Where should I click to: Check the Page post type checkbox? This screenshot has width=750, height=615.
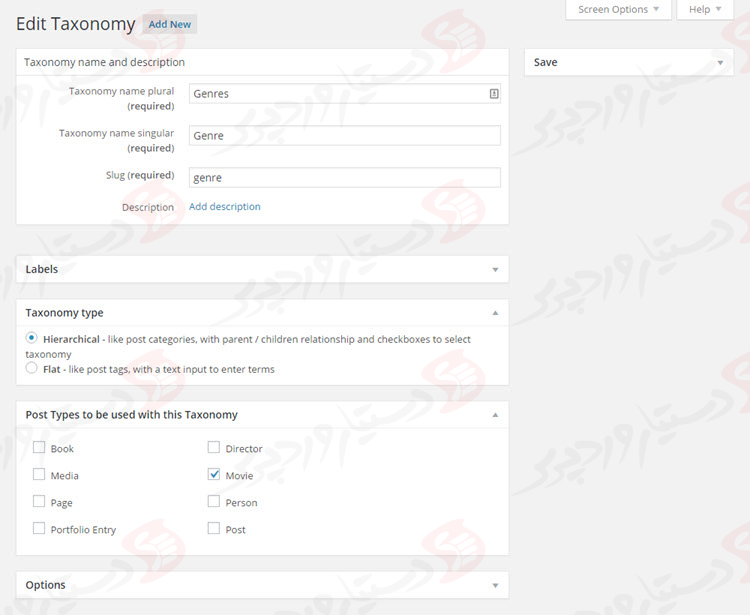(39, 501)
